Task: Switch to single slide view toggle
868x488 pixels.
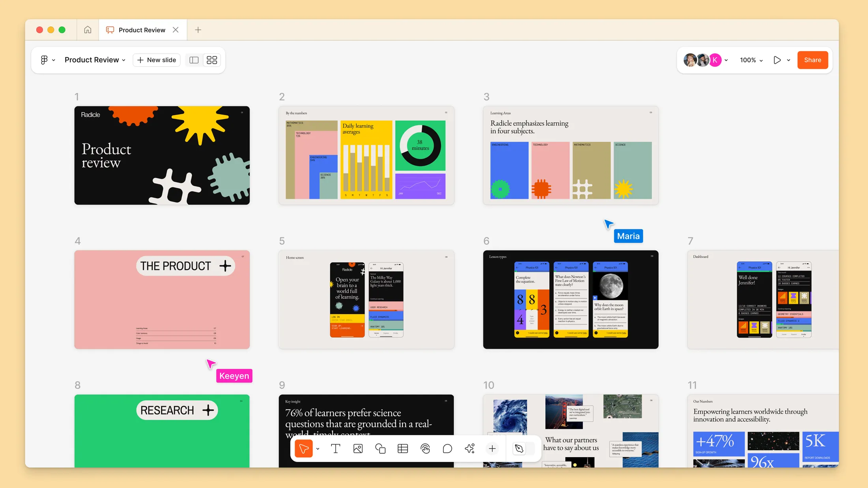Action: (x=194, y=60)
